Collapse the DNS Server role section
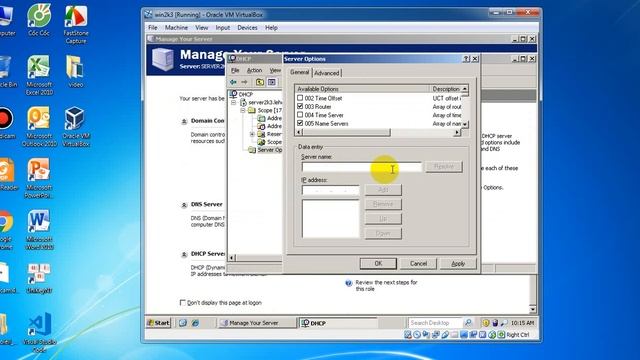 [184, 205]
